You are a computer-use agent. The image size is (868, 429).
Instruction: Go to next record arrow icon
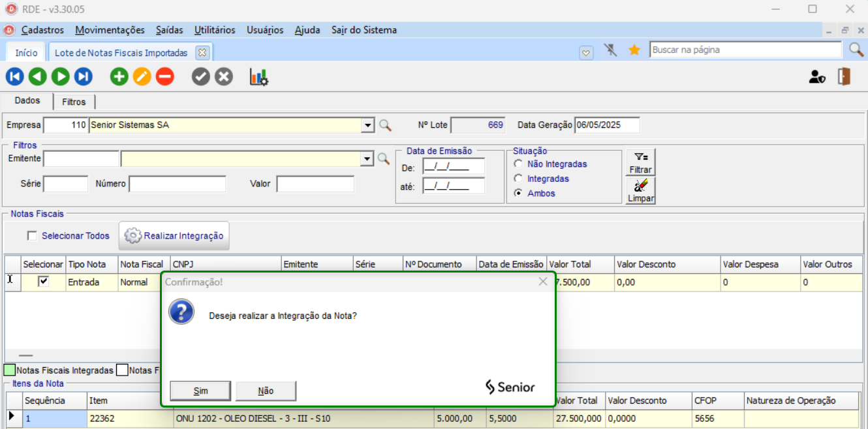point(60,77)
